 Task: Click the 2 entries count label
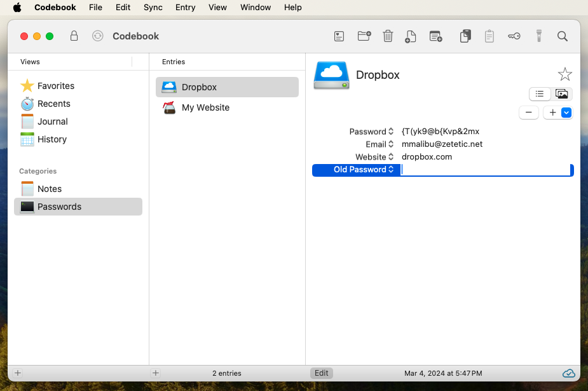(227, 373)
